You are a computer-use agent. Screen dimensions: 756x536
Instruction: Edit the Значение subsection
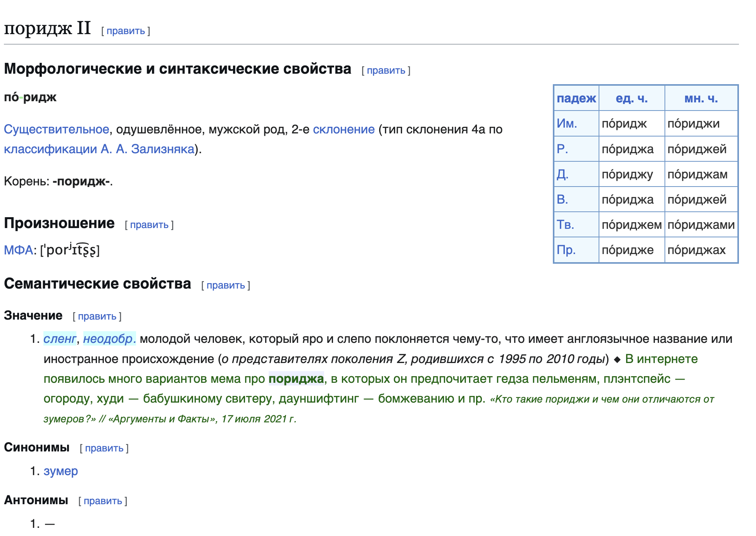click(x=97, y=316)
